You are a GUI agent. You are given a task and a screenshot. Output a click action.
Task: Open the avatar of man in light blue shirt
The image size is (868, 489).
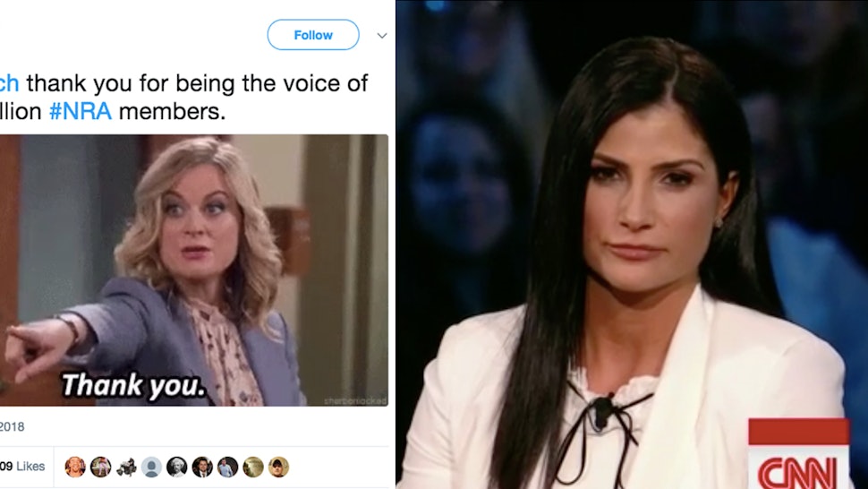tap(227, 467)
